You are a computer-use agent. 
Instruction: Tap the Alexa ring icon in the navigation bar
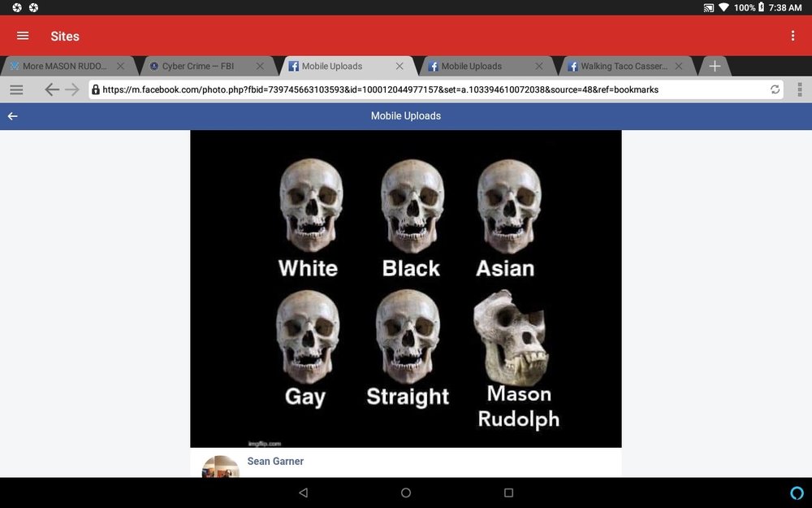[797, 493]
